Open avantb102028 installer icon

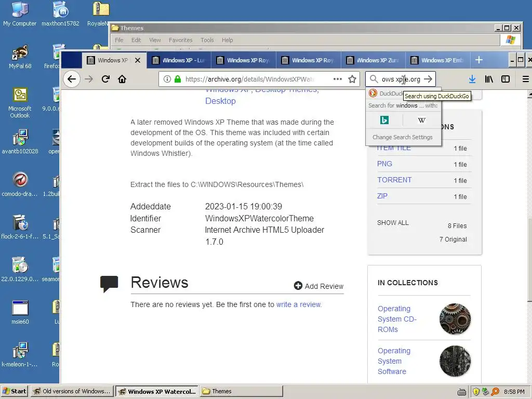(20, 142)
